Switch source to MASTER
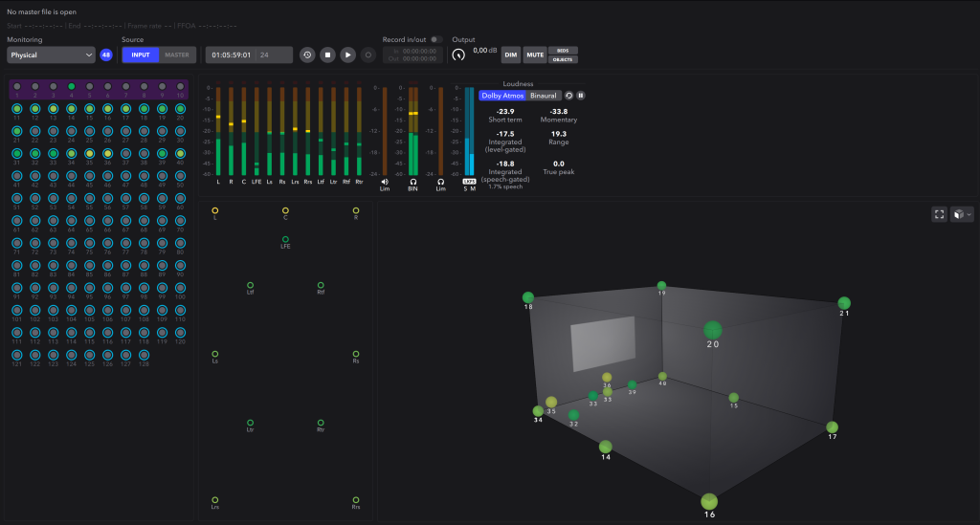 click(x=177, y=55)
